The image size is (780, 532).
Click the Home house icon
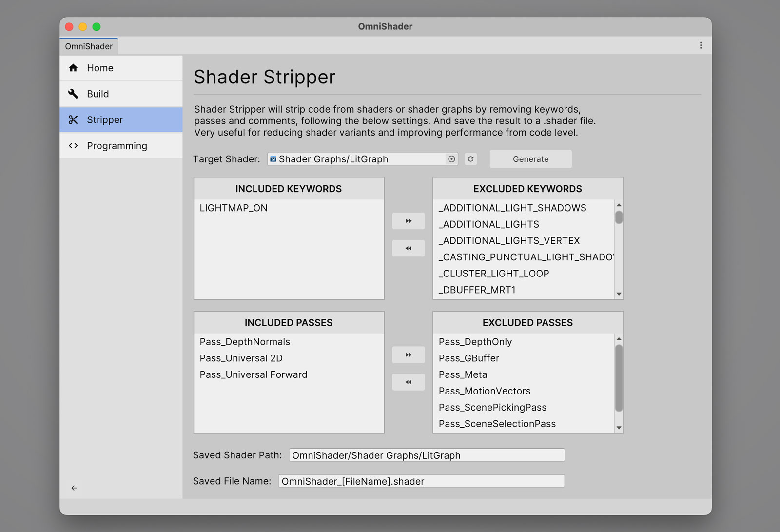point(73,68)
